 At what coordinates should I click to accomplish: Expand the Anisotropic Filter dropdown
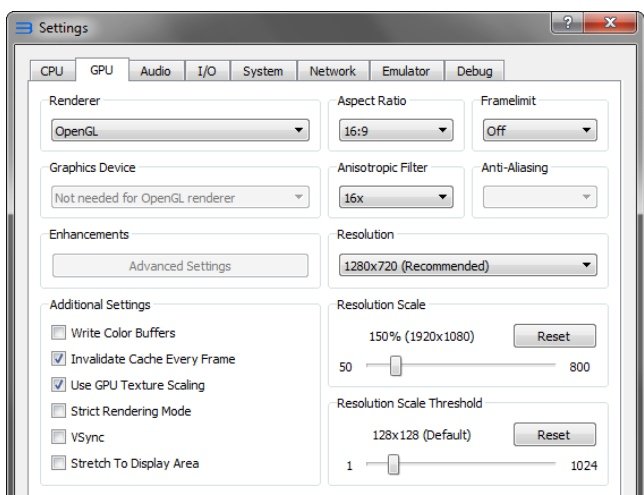tap(395, 198)
